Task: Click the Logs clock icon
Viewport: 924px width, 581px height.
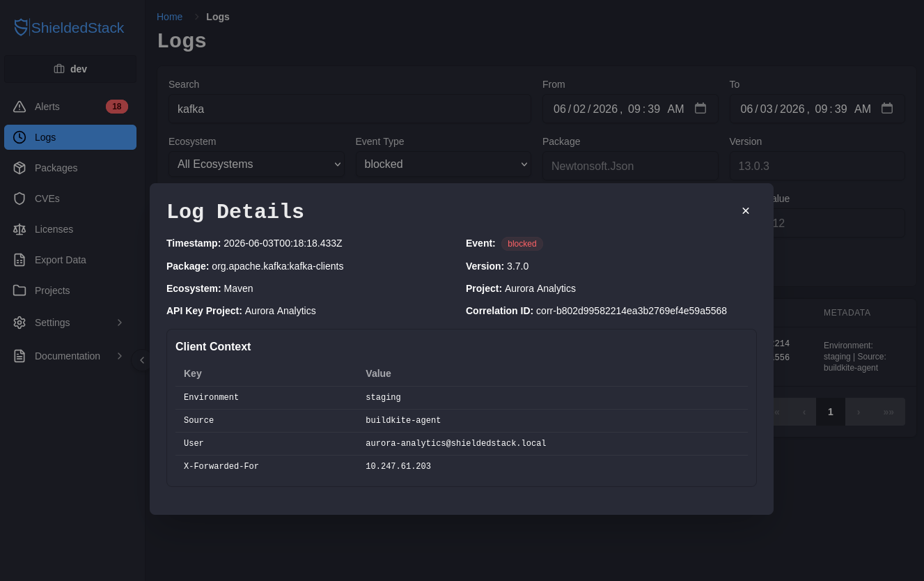Action: click(19, 137)
